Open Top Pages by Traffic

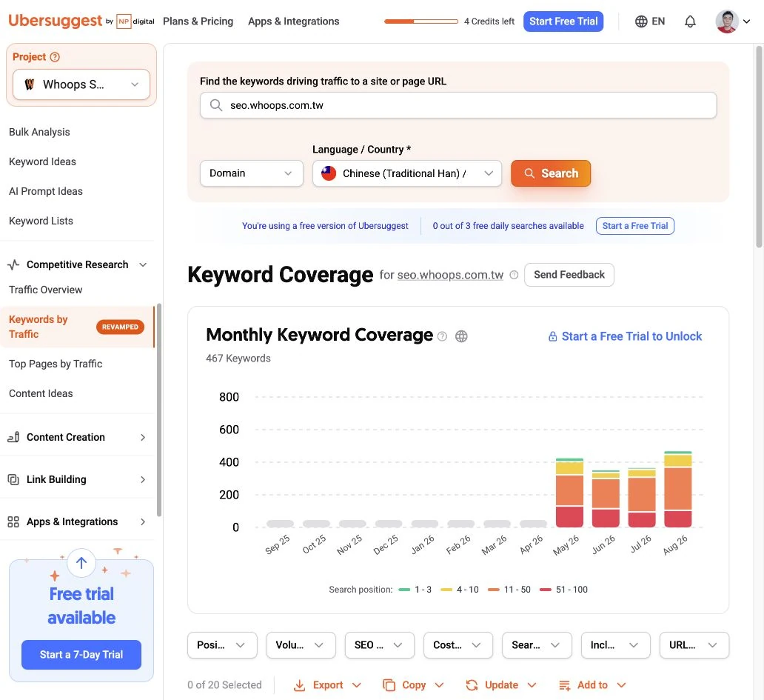pos(56,364)
